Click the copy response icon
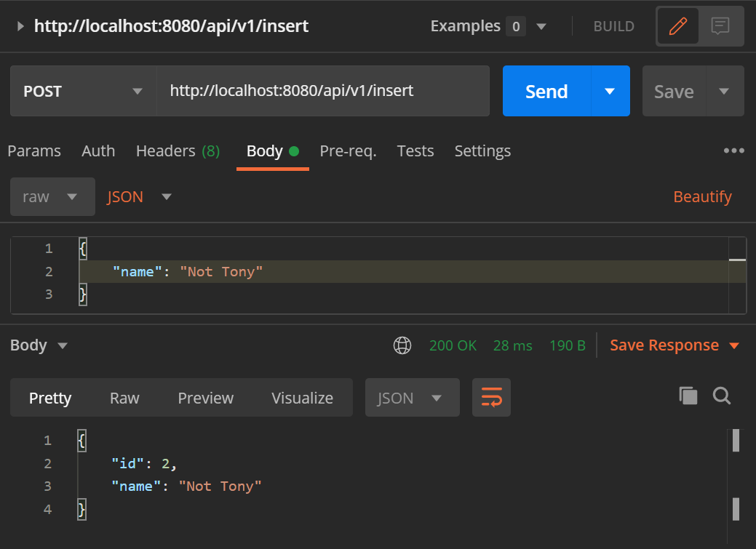Image resolution: width=756 pixels, height=549 pixels. coord(688,396)
